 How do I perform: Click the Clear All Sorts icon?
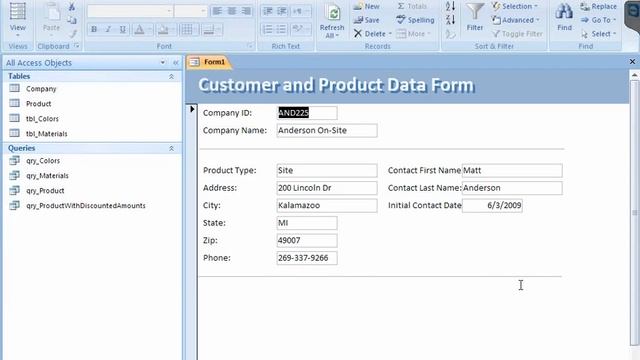click(450, 34)
